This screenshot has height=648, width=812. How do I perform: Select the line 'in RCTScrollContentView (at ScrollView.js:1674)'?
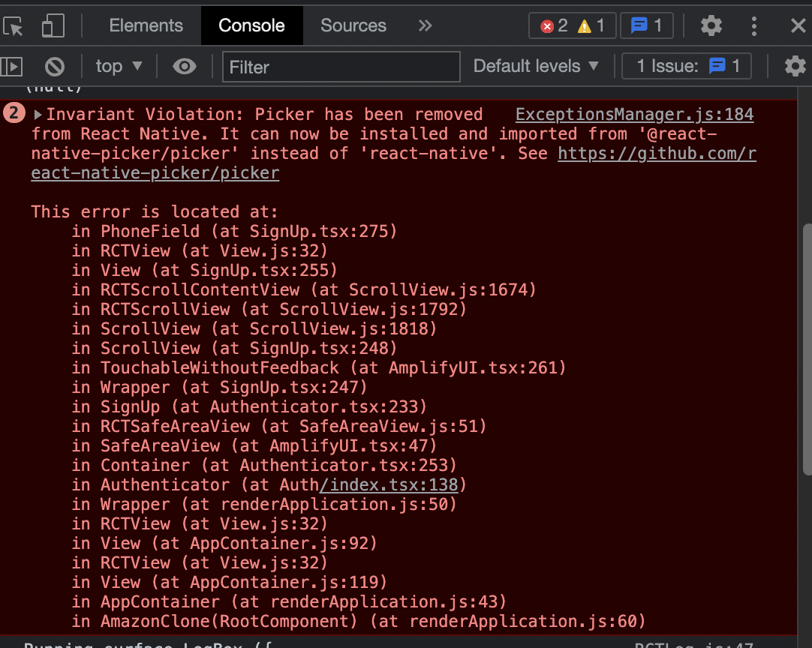[303, 289]
